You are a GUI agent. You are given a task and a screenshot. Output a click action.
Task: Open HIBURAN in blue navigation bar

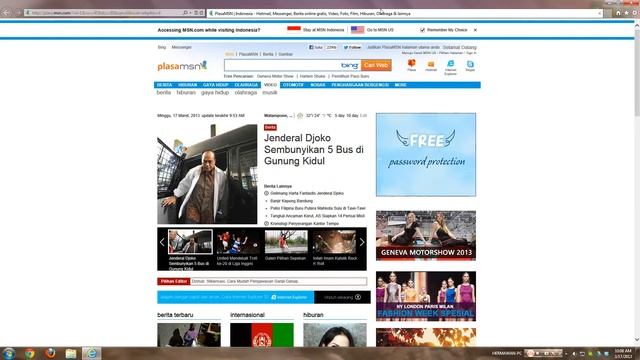click(187, 85)
